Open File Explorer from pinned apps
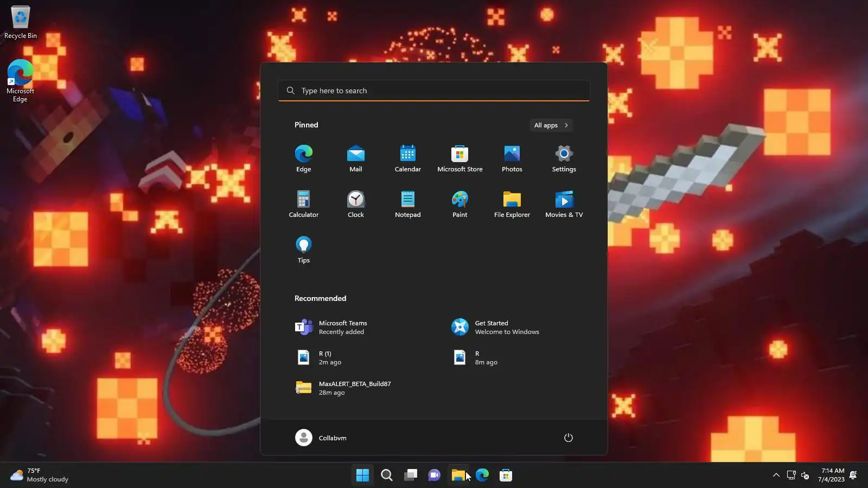 tap(512, 204)
